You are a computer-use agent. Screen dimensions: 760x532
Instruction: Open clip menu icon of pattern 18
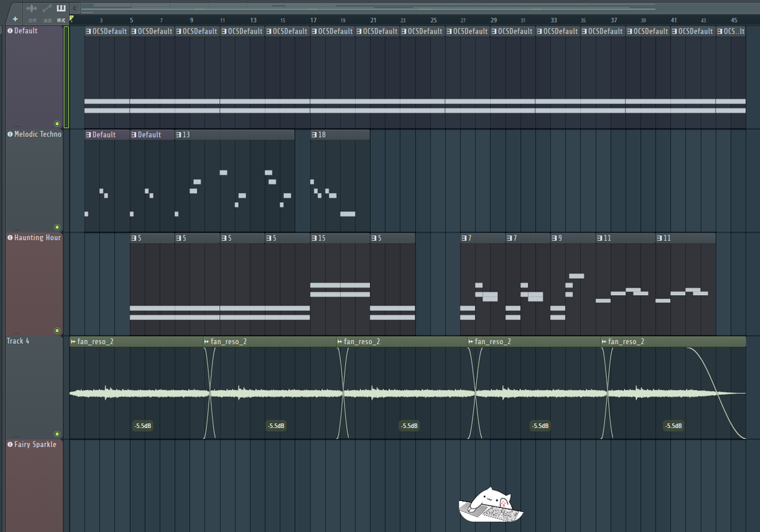tap(315, 134)
